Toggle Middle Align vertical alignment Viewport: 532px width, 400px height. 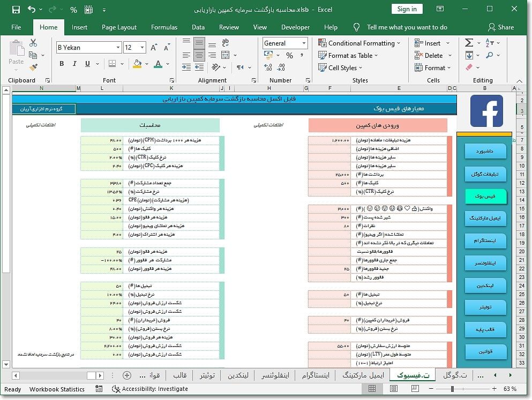click(x=199, y=43)
